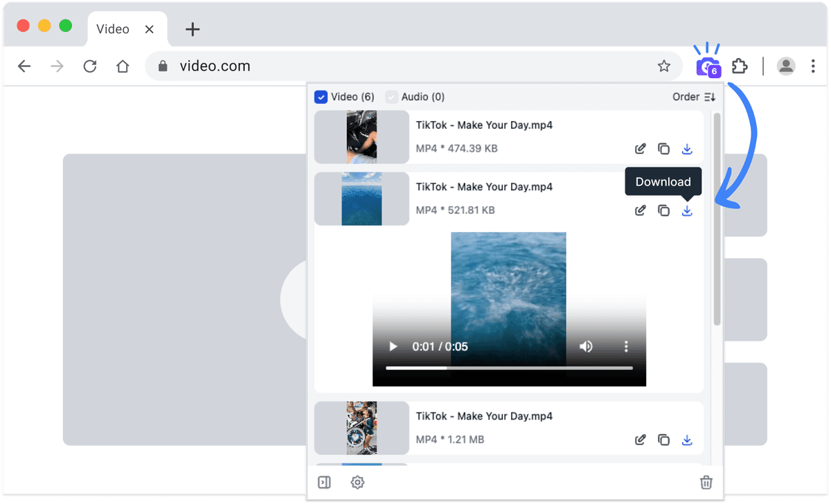Edit the first TikTok video's filename
Viewport: 831px width, 504px height.
click(x=640, y=148)
